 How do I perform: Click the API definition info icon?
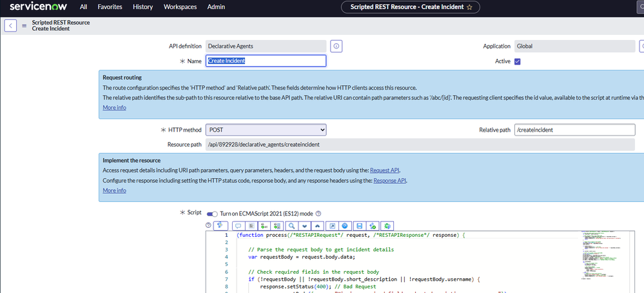click(336, 46)
